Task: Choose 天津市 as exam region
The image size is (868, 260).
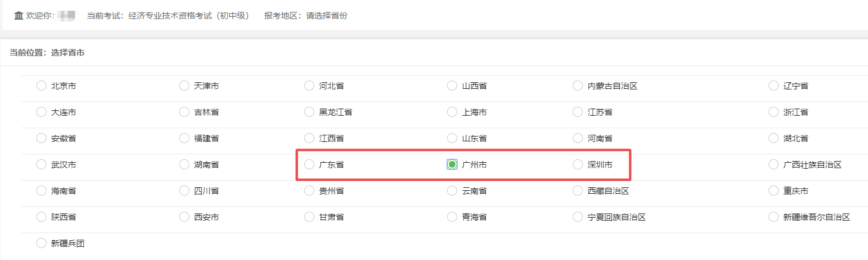Action: [184, 86]
